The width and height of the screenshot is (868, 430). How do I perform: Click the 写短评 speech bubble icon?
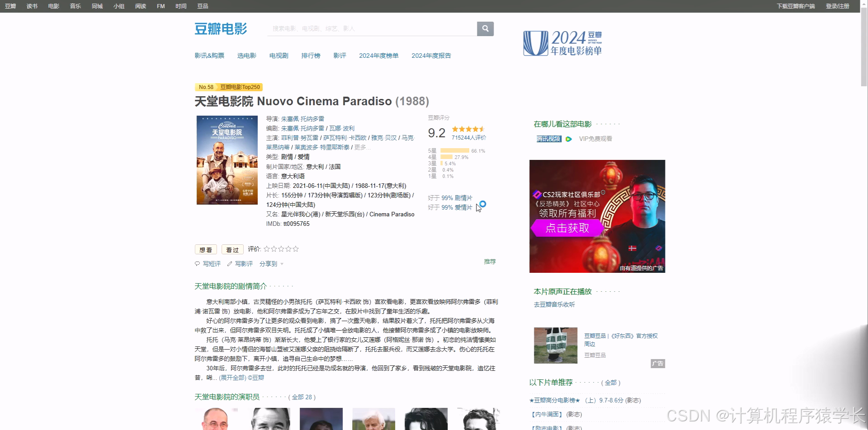(197, 264)
